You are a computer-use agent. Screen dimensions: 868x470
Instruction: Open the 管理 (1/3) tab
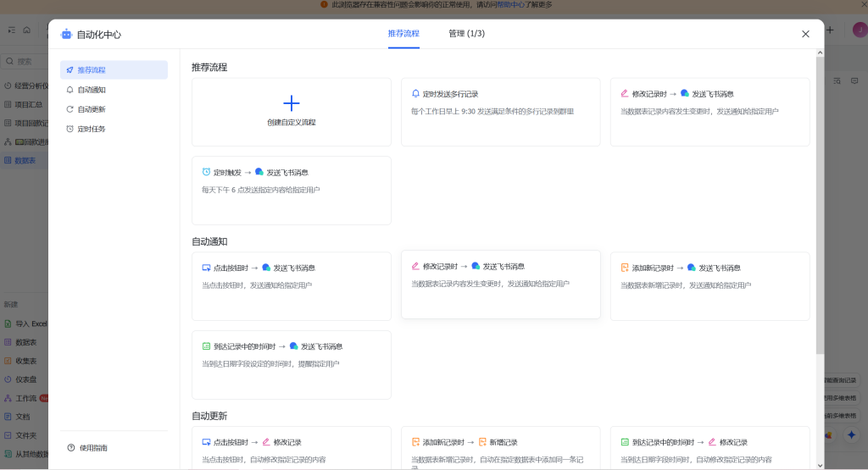click(x=467, y=34)
